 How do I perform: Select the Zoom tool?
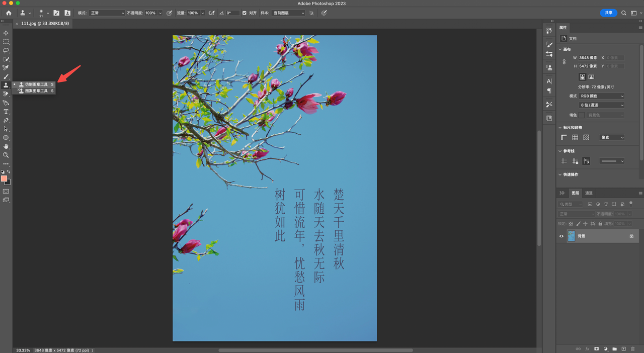pyautogui.click(x=6, y=155)
